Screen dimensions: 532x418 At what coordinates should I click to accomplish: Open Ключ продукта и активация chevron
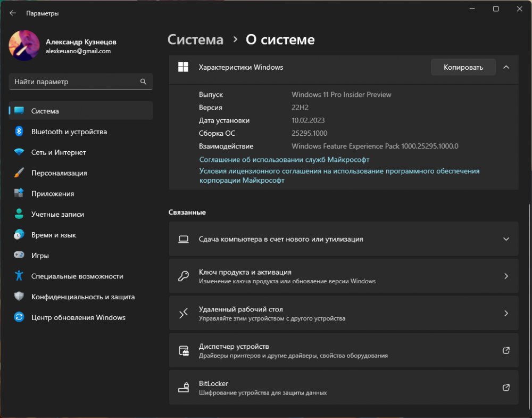coord(506,276)
